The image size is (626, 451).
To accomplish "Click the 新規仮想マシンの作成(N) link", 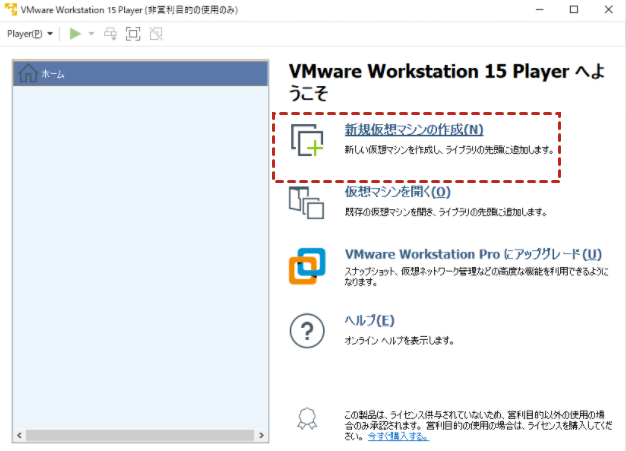I will pos(414,129).
